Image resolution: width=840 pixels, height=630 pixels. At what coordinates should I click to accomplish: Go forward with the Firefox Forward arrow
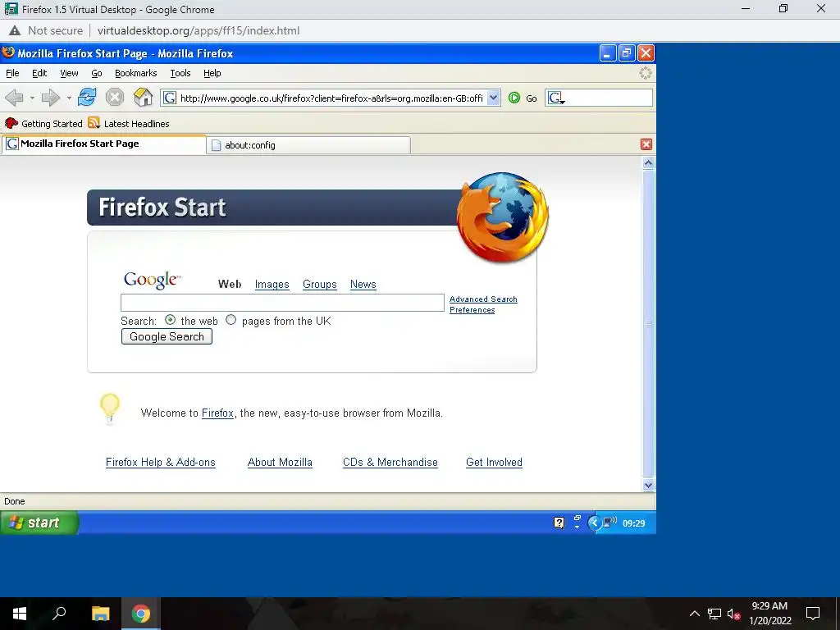click(x=51, y=98)
